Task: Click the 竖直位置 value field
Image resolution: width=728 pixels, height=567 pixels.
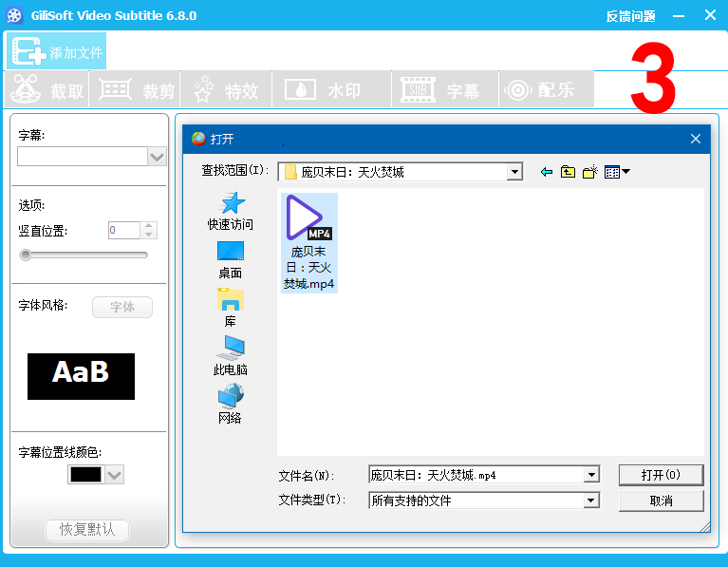Action: pos(124,230)
